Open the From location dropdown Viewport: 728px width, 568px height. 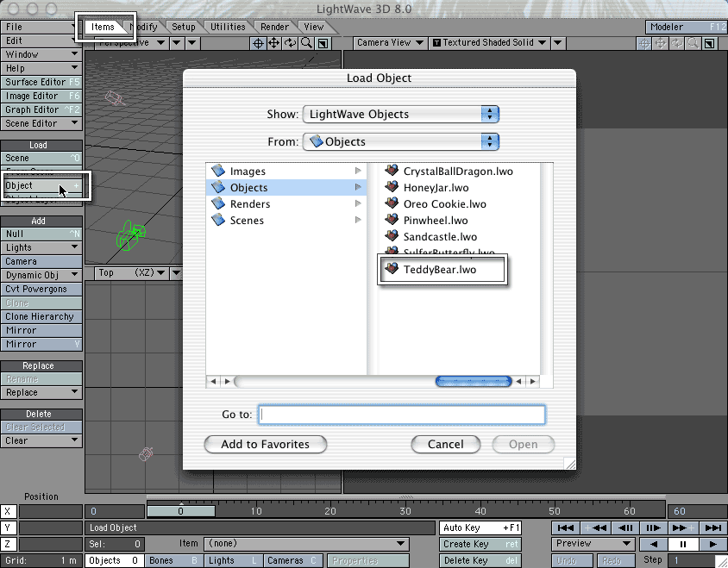point(401,141)
